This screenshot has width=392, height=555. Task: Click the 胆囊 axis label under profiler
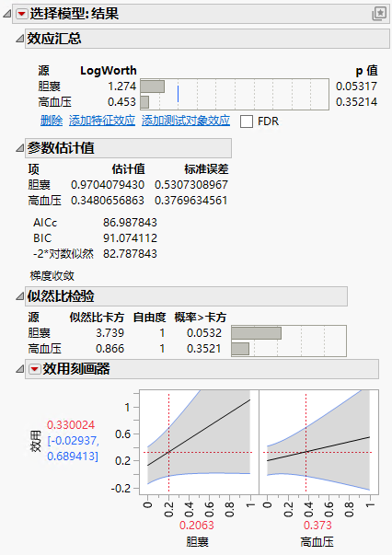[197, 542]
